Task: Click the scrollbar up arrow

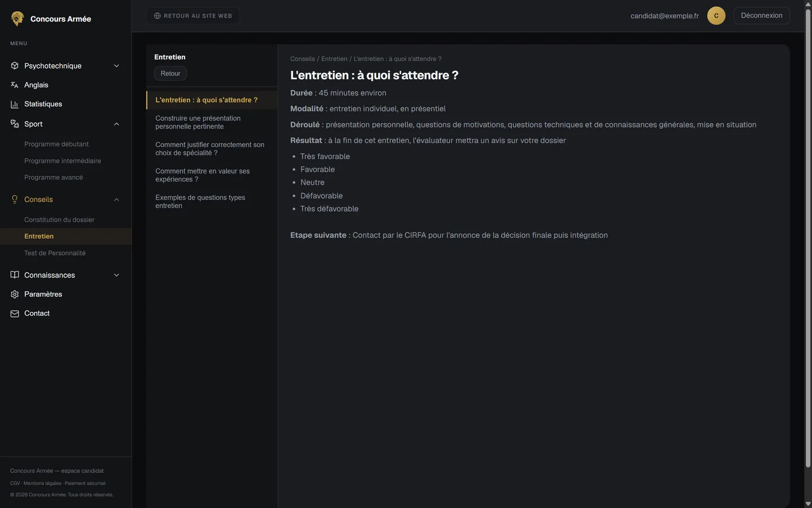Action: [x=808, y=4]
